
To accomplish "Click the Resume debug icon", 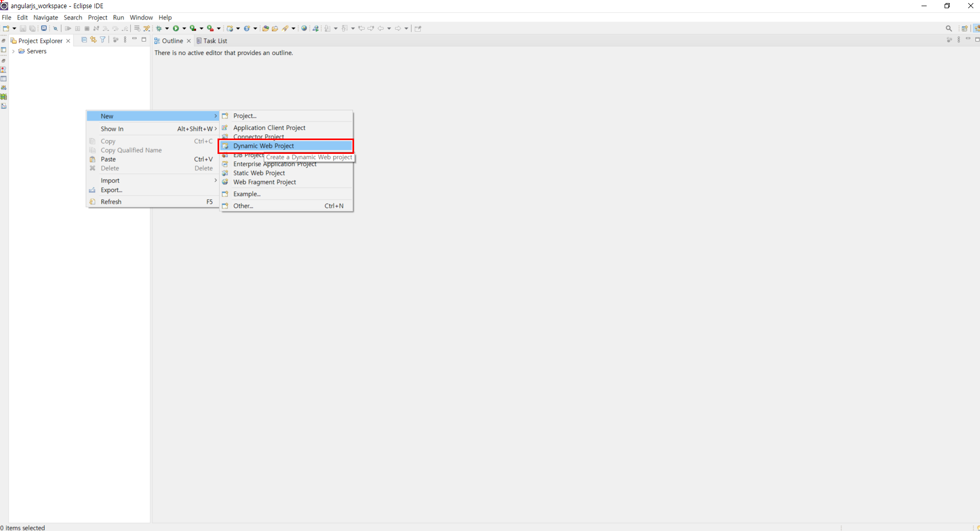I will coord(68,28).
